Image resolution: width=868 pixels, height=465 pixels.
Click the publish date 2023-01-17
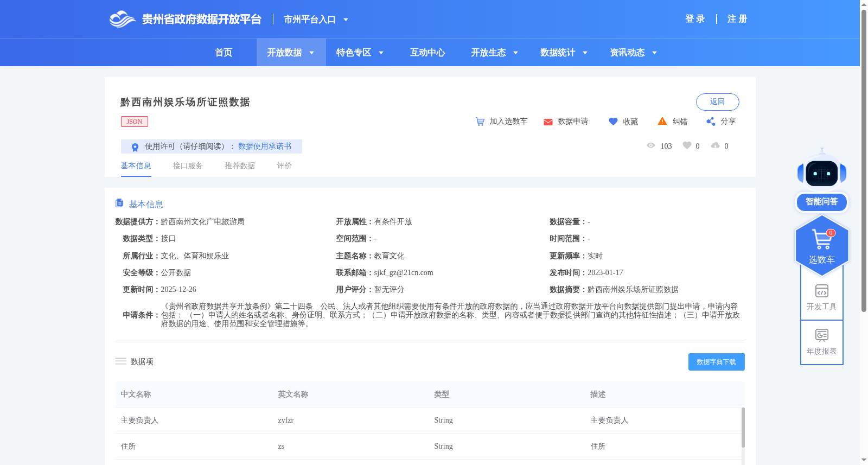coord(605,273)
